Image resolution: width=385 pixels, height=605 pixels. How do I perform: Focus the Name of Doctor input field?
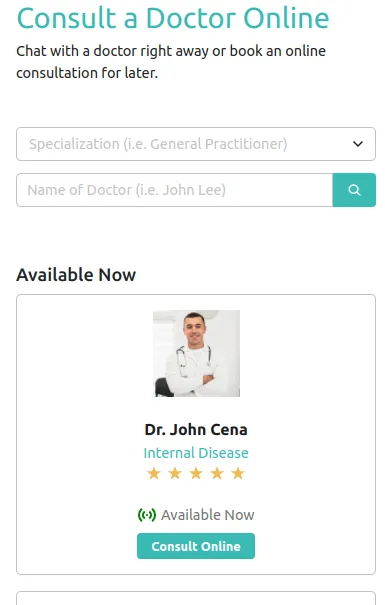tap(174, 190)
